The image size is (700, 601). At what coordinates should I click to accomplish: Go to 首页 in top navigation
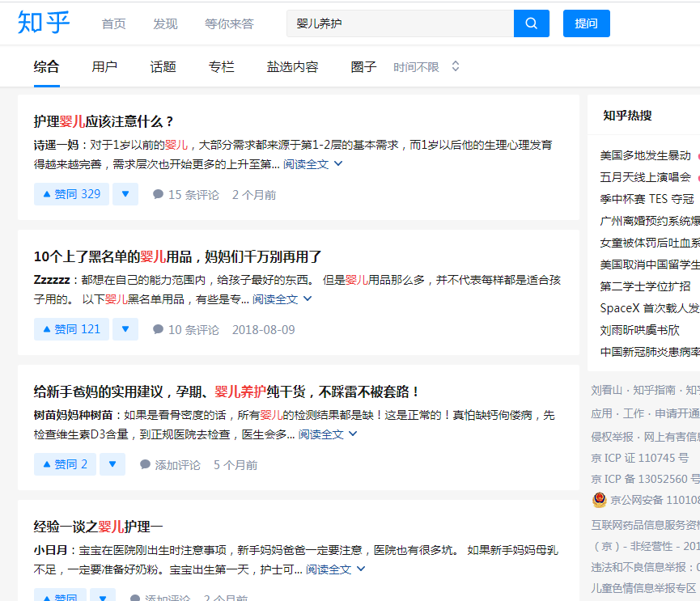[114, 23]
